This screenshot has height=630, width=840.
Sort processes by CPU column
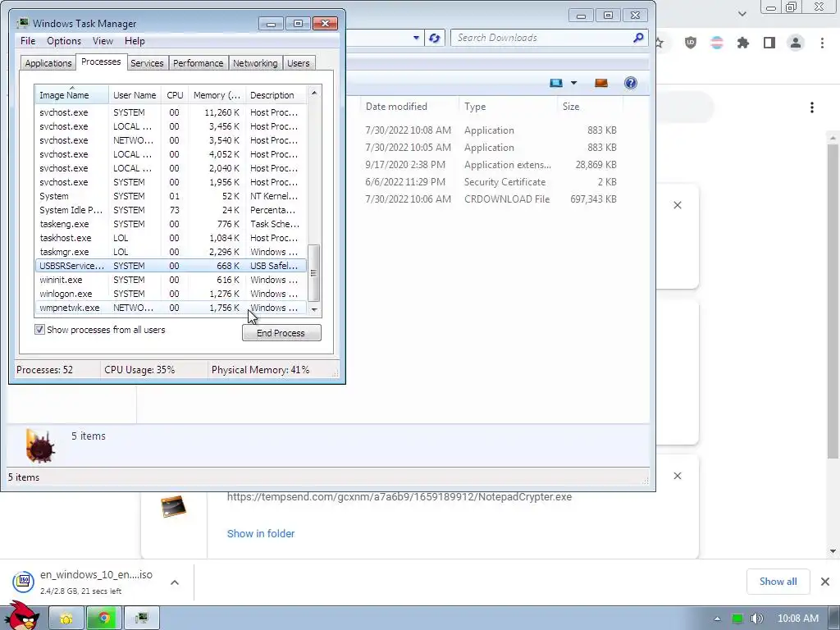point(175,95)
